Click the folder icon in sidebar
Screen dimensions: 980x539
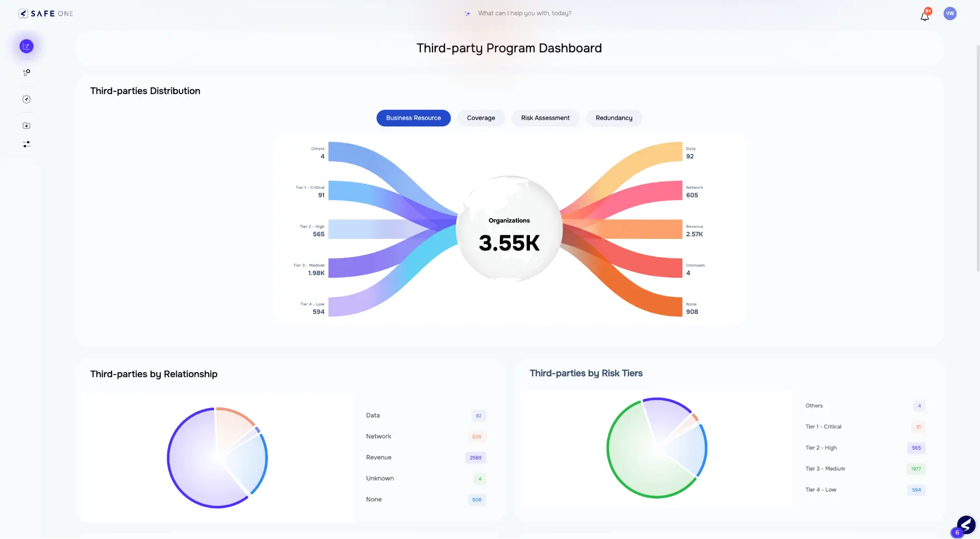(x=26, y=125)
